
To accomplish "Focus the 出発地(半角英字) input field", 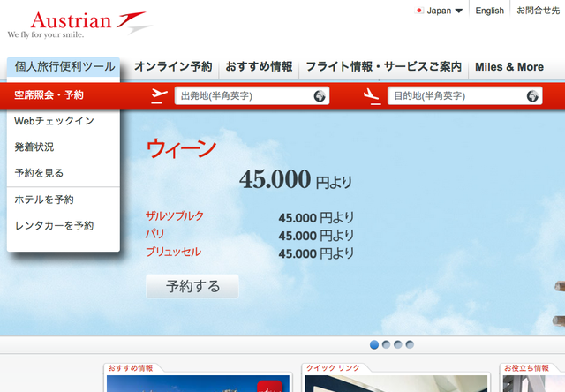I will (x=252, y=96).
